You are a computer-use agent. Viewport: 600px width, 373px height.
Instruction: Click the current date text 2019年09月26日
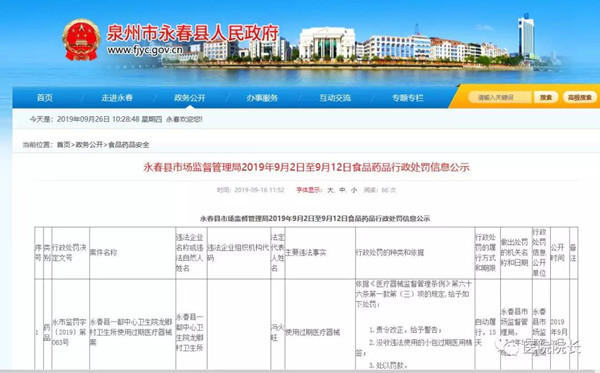tap(83, 119)
